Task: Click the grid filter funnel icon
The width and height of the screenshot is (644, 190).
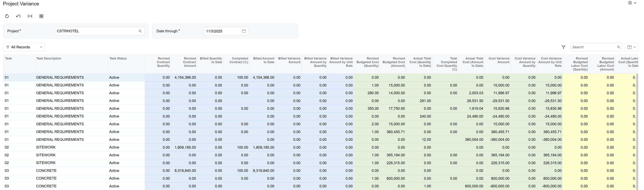Action: coord(563,47)
